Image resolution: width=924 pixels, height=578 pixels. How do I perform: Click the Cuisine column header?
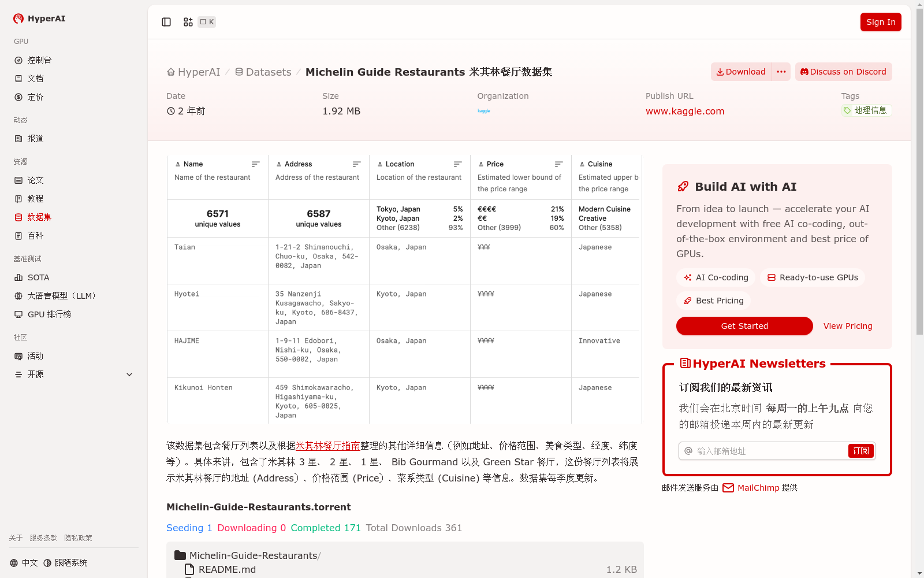(x=600, y=164)
